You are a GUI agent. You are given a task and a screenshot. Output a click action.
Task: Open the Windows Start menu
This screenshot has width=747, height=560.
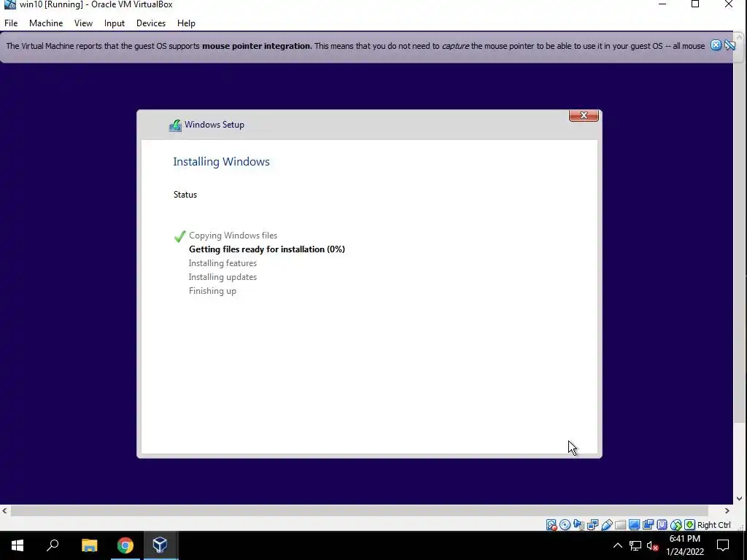(18, 545)
